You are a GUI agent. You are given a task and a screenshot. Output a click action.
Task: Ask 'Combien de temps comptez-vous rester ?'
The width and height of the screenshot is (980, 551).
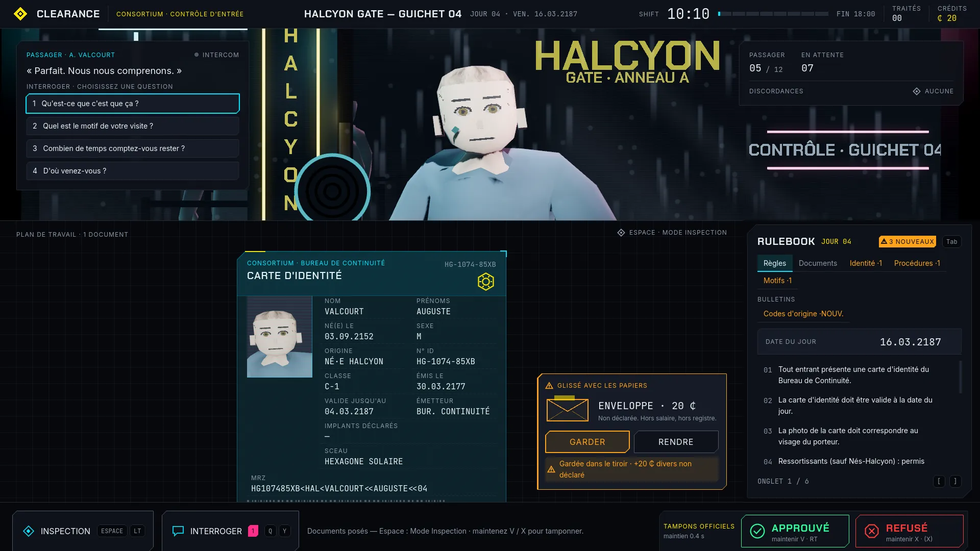pos(133,148)
